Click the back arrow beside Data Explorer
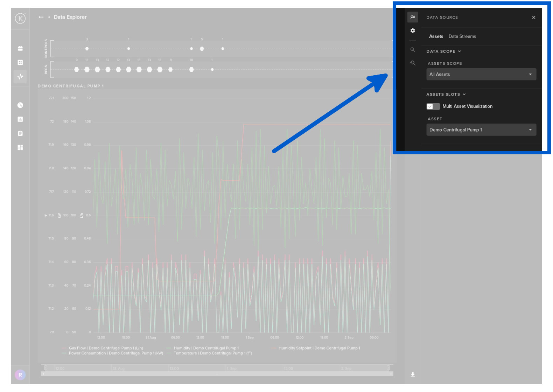The width and height of the screenshot is (553, 392). pos(41,17)
